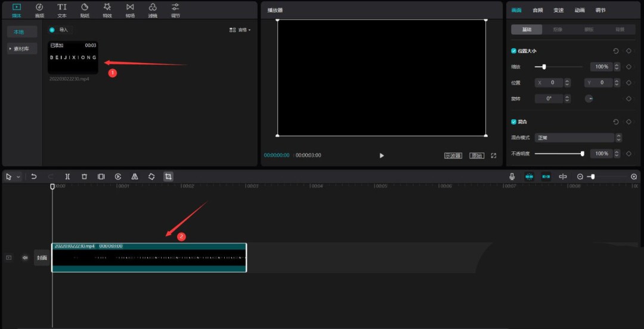Switch to the 动画 tab
This screenshot has width=644, height=329.
579,10
